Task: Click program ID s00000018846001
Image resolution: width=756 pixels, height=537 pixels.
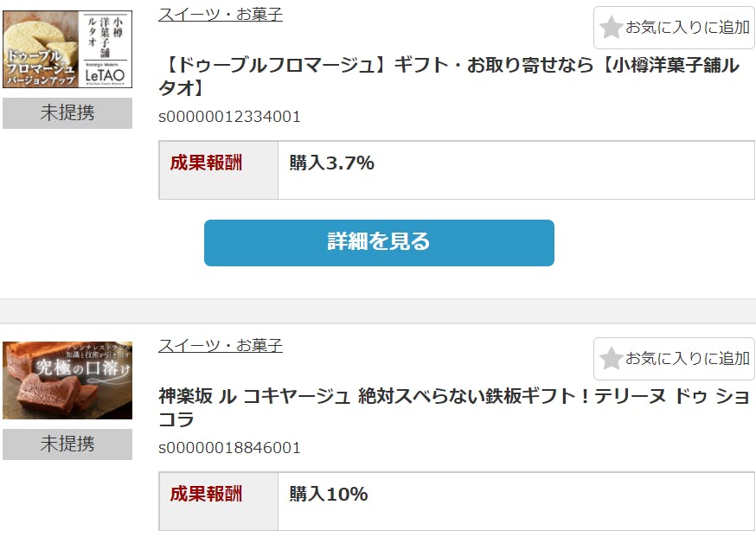Action: (x=229, y=448)
